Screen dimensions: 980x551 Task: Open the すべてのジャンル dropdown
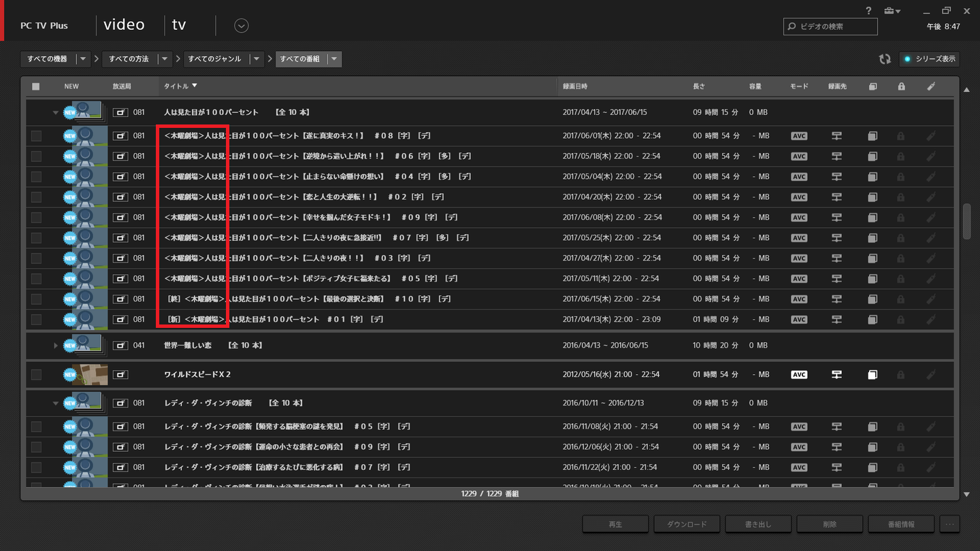pyautogui.click(x=257, y=59)
